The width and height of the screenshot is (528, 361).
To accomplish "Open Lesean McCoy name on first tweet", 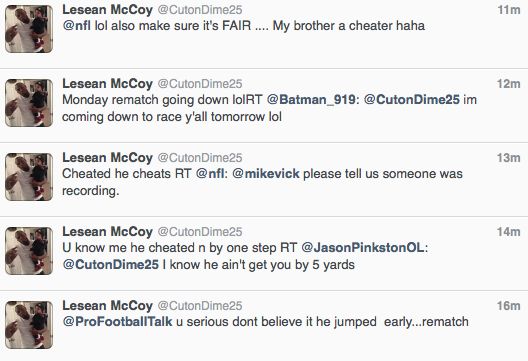I will (107, 10).
